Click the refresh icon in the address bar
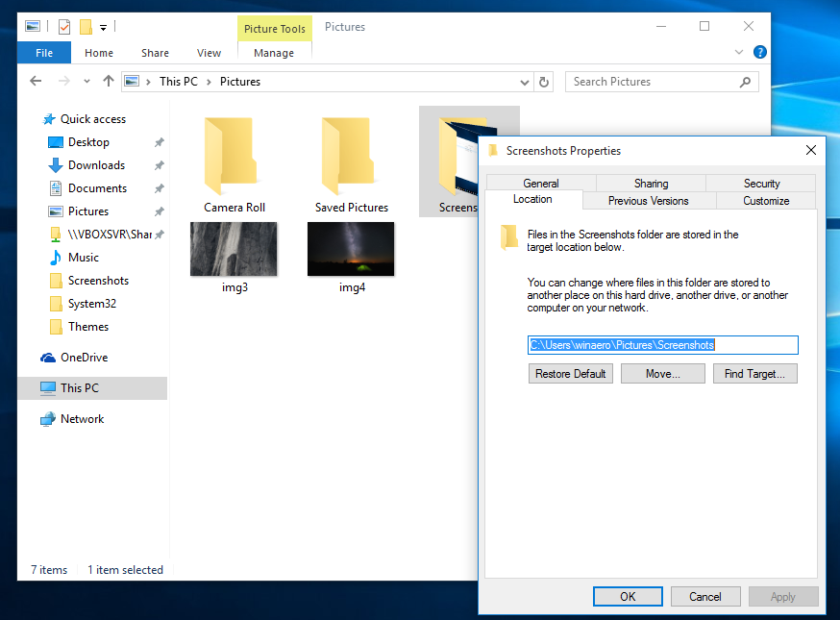The image size is (840, 620). point(544,82)
